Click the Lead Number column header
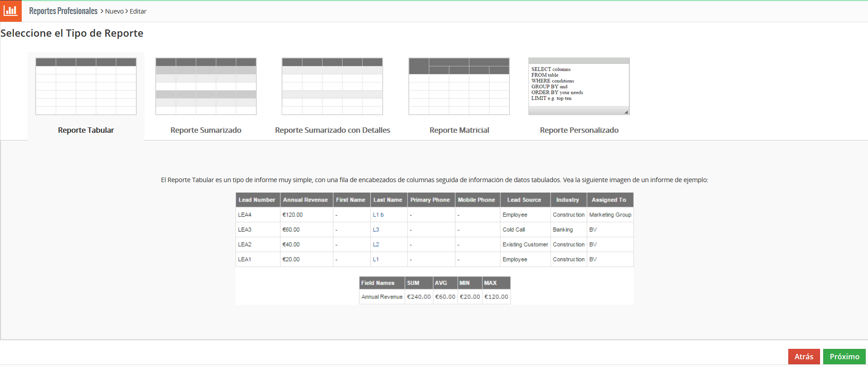Viewport: 868px width, 367px height. coord(257,200)
